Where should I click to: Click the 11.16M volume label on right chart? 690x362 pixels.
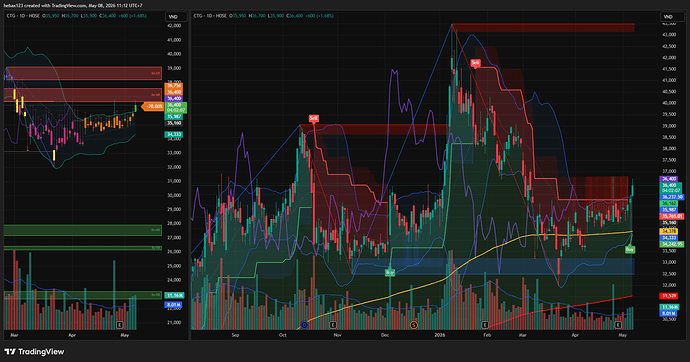tap(669, 307)
